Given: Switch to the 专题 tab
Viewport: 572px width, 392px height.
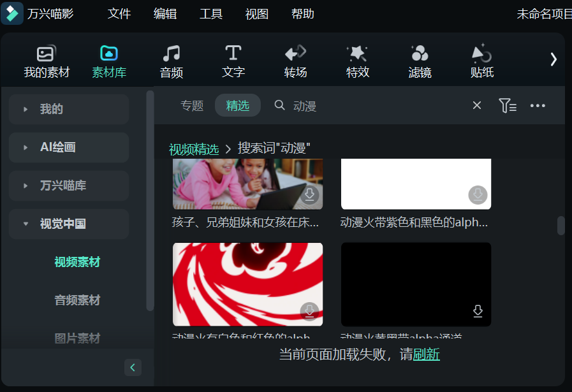Looking at the screenshot, I should click(x=192, y=106).
